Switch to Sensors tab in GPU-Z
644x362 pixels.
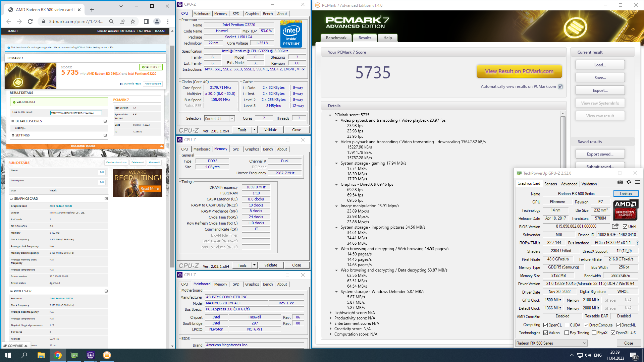tap(550, 184)
